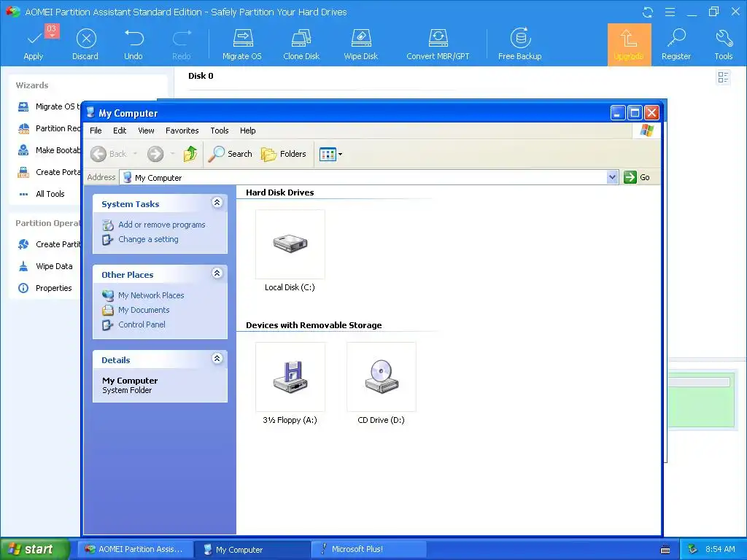Select the 3½ Floppy (A:) drive
This screenshot has height=560, width=747.
[x=290, y=384]
